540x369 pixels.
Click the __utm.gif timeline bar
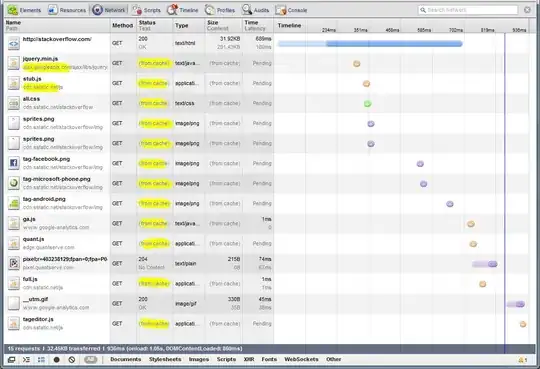coord(516,304)
